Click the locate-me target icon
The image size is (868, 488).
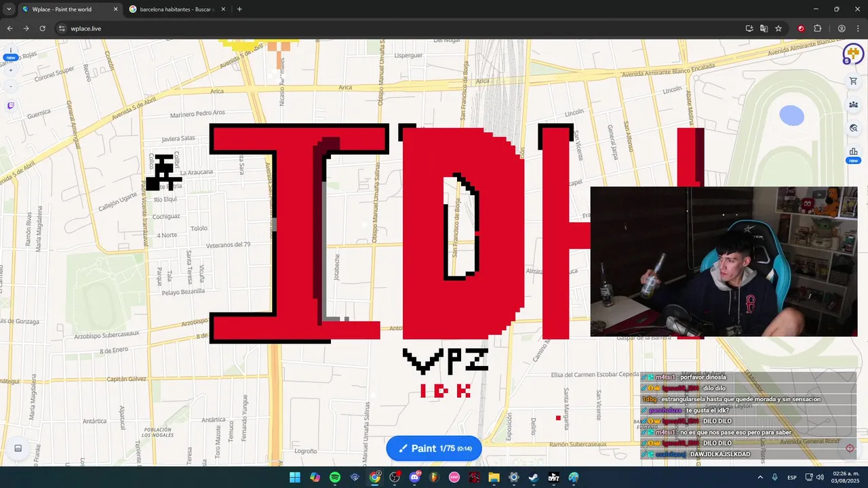click(x=850, y=448)
